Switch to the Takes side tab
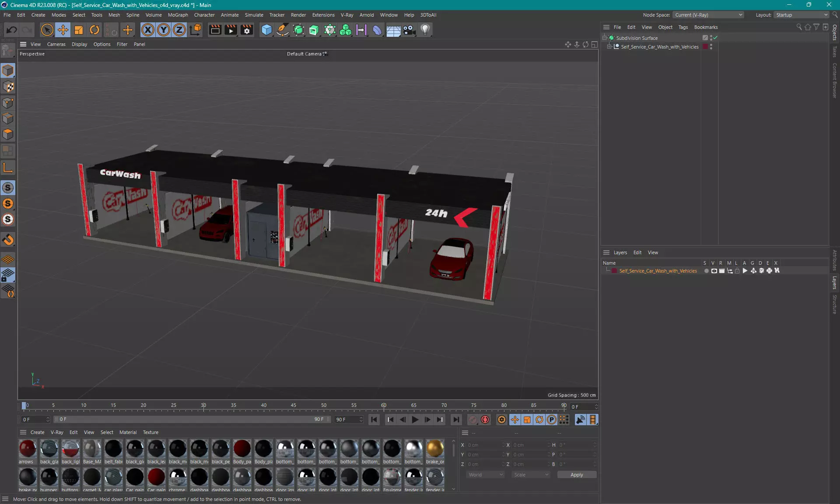 point(835,52)
